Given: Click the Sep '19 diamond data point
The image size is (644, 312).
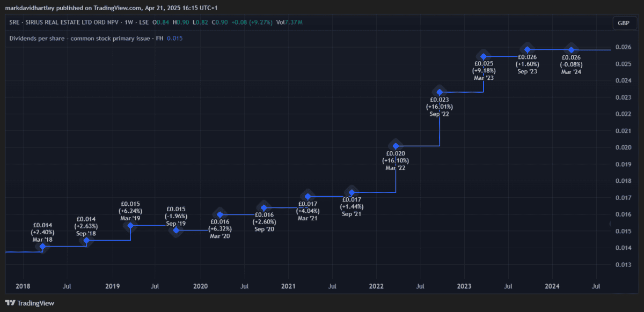Looking at the screenshot, I should pos(175,230).
